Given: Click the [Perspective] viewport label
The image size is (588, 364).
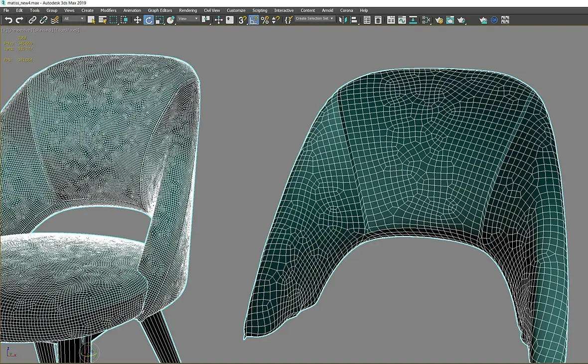Looking at the screenshot, I should (19, 30).
